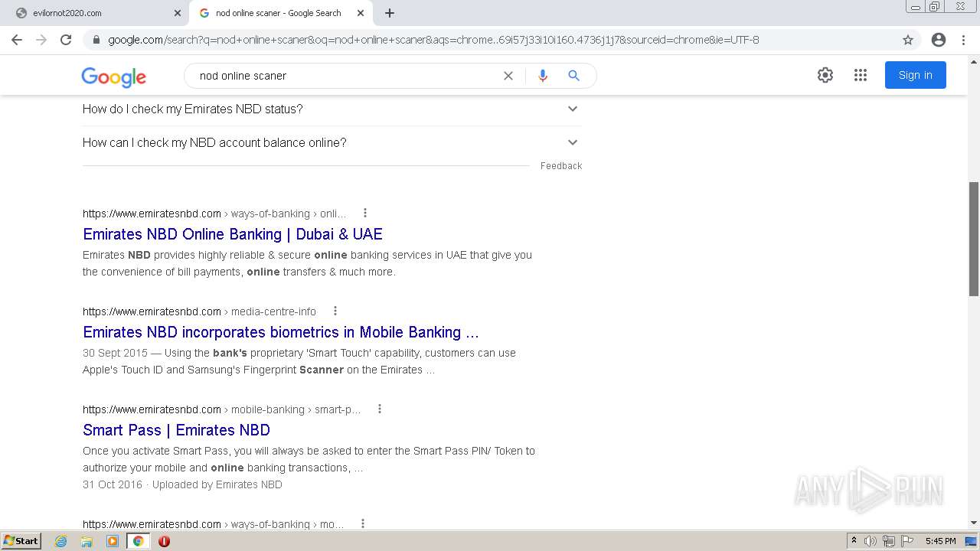Clear the search box text
Screen dimensions: 980x551
(x=508, y=76)
